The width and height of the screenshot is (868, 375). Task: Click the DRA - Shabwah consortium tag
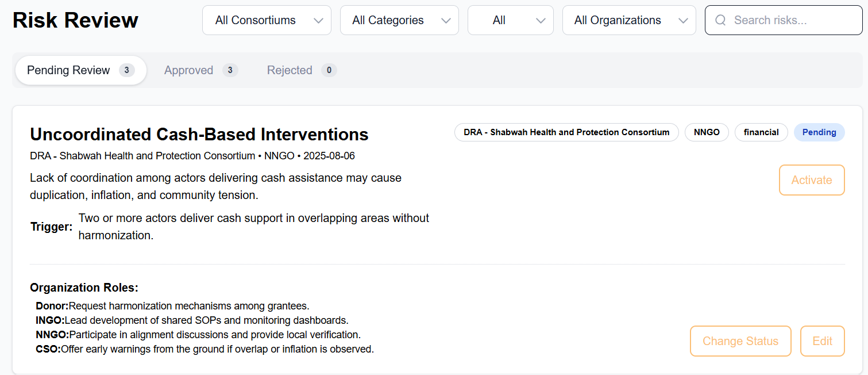tap(566, 132)
